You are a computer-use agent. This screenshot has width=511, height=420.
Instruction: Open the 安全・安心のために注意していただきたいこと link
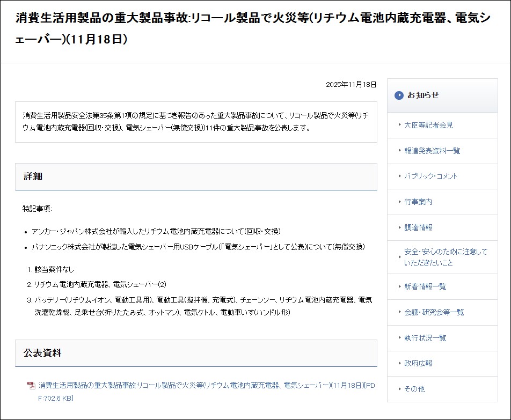coord(440,256)
